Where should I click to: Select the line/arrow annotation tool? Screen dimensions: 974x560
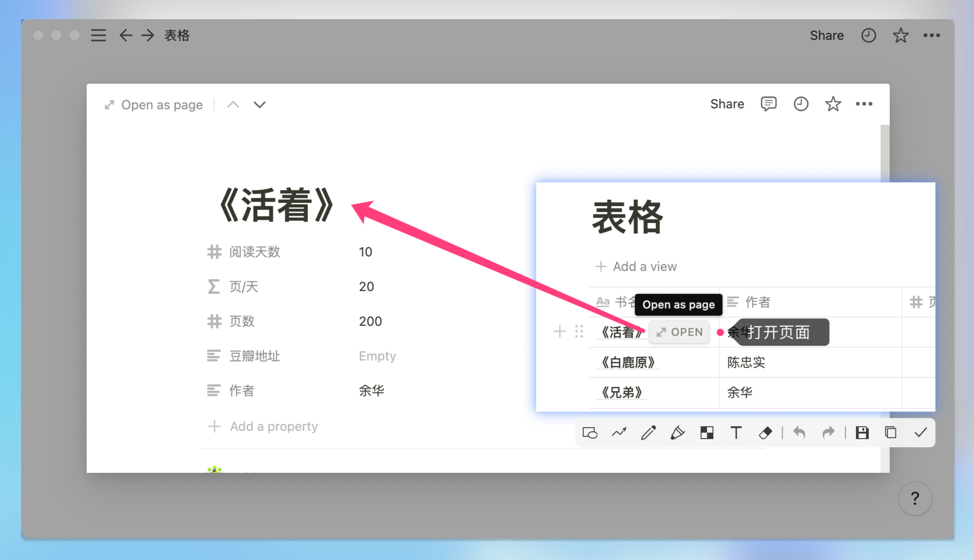[619, 433]
